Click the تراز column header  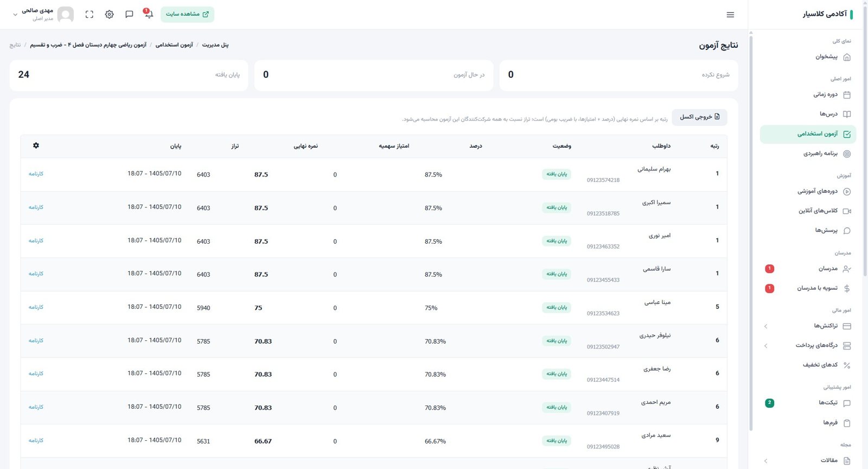pyautogui.click(x=235, y=146)
